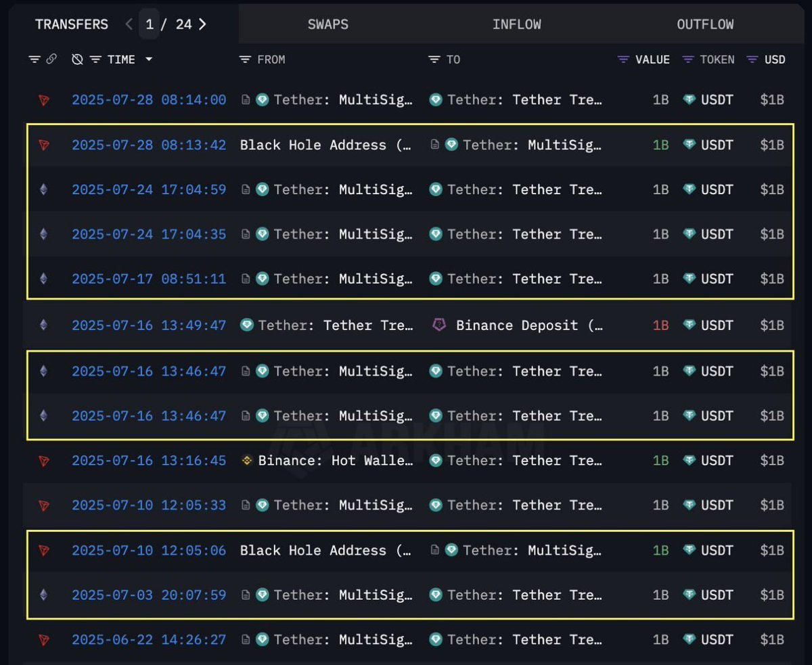Select the TRANSFERS tab label
The image size is (812, 665).
(72, 24)
